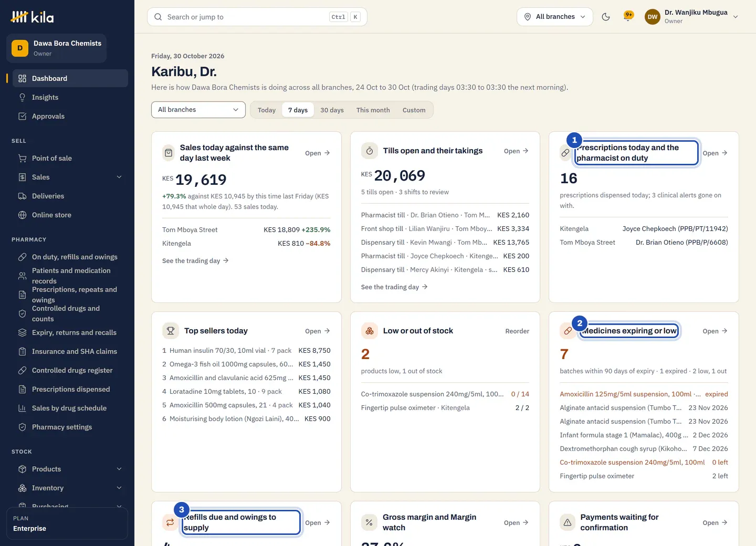Follow See the trading day under Tills
The width and height of the screenshot is (756, 546).
pos(394,287)
